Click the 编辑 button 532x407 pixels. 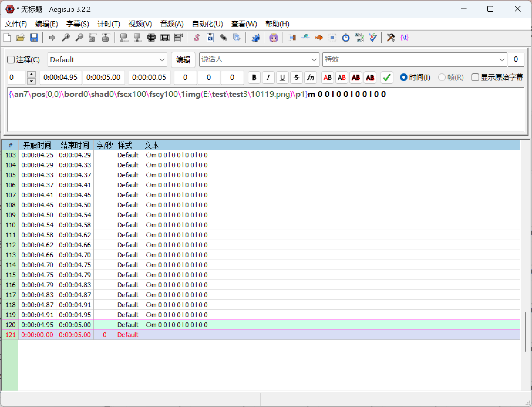point(183,60)
